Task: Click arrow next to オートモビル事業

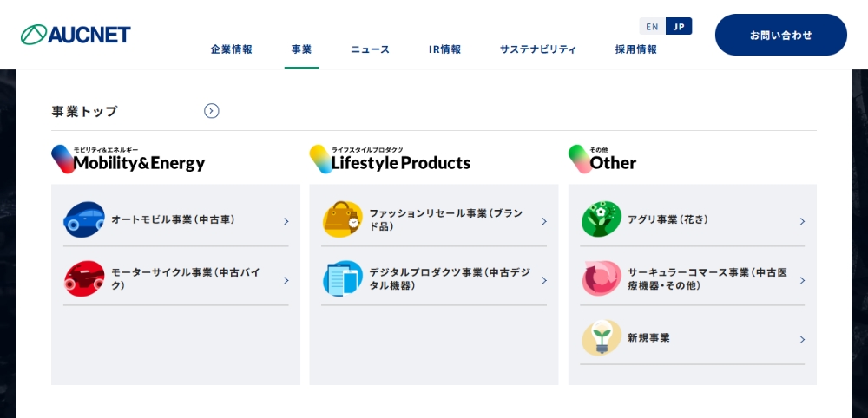Action: pos(286,221)
